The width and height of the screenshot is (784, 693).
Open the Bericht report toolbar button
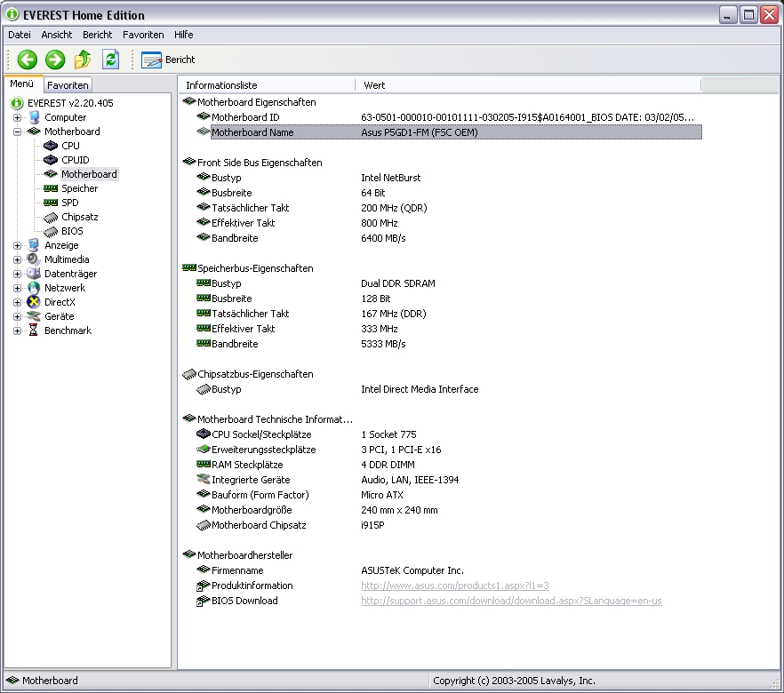coord(168,60)
